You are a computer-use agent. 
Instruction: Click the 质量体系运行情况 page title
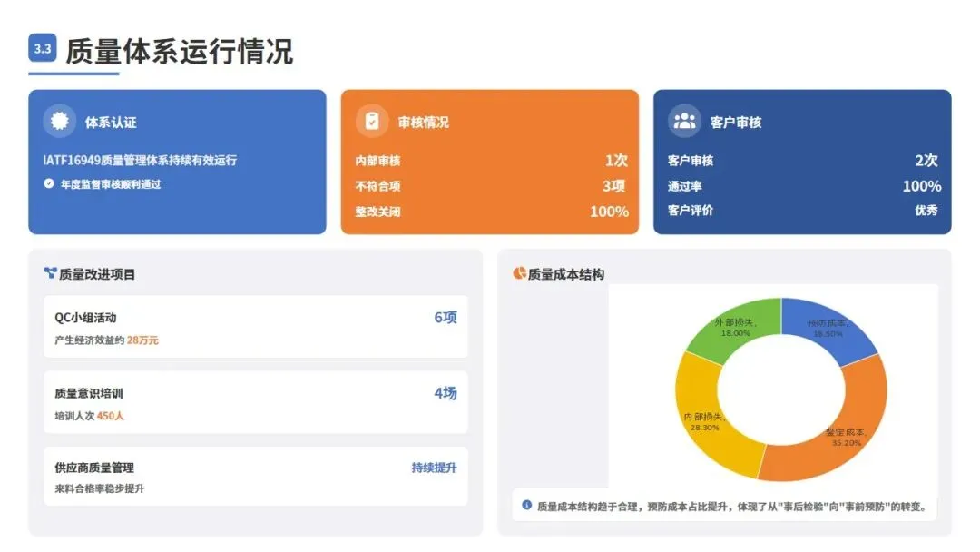[180, 51]
